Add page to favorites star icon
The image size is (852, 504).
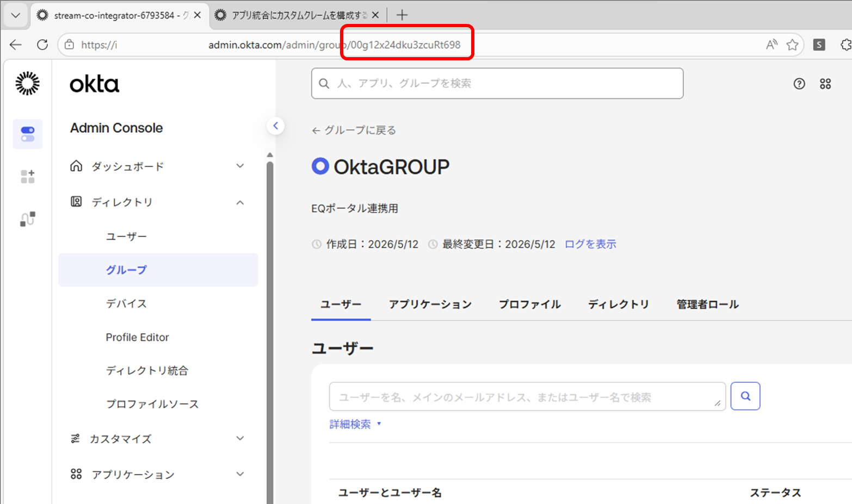click(792, 45)
